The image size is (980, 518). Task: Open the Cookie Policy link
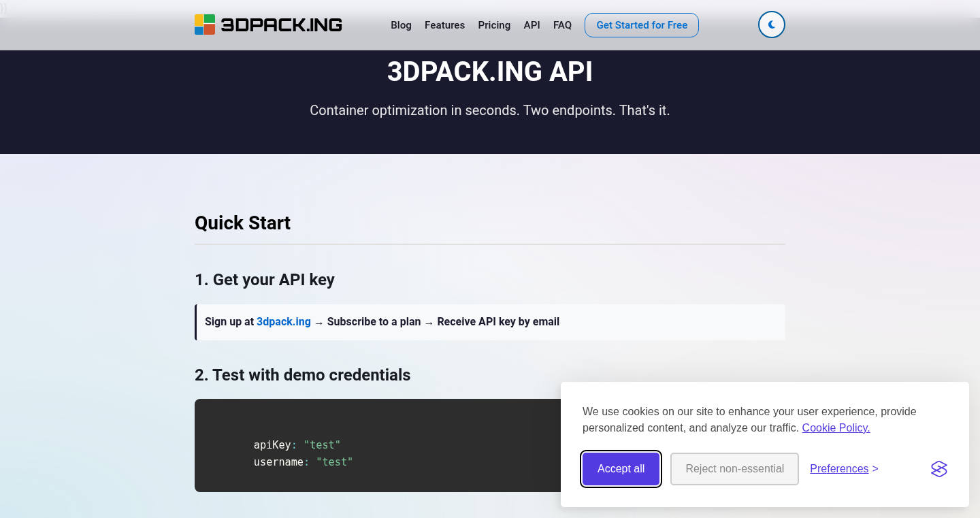(x=836, y=427)
